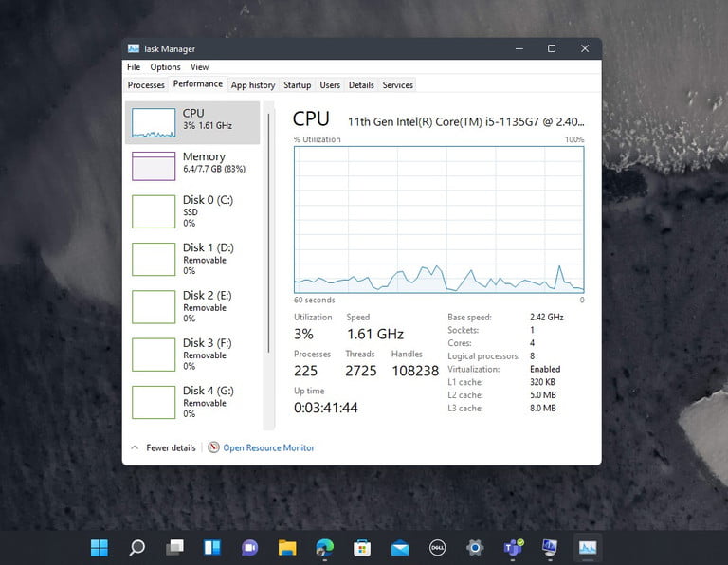Open Widgets panel from taskbar

(212, 548)
